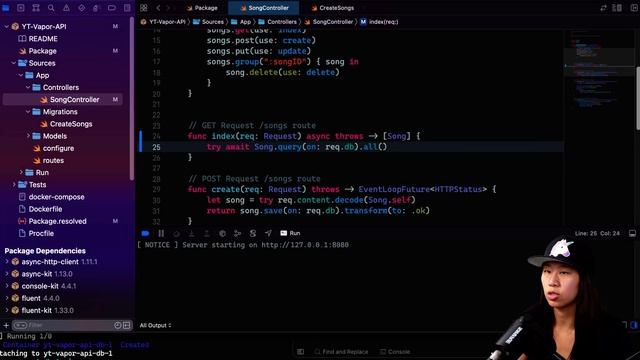Viewport: 640px width, 360px height.
Task: Open the Test navigator diamond icon
Action: tap(81, 8)
